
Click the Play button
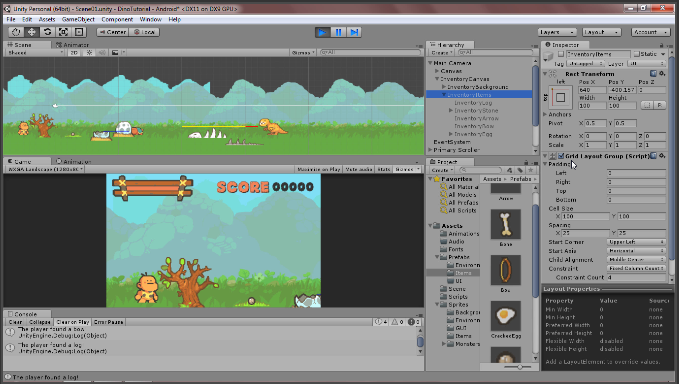pos(322,32)
